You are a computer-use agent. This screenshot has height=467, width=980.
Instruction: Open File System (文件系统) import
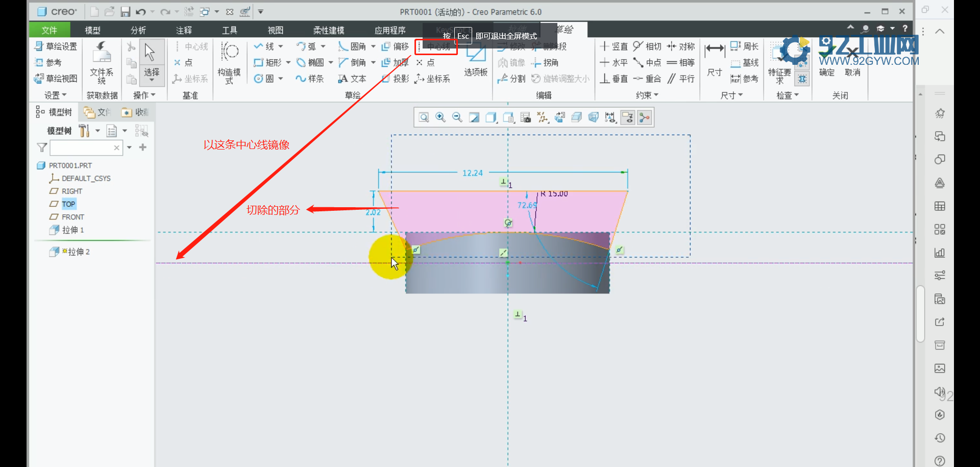coord(102,62)
